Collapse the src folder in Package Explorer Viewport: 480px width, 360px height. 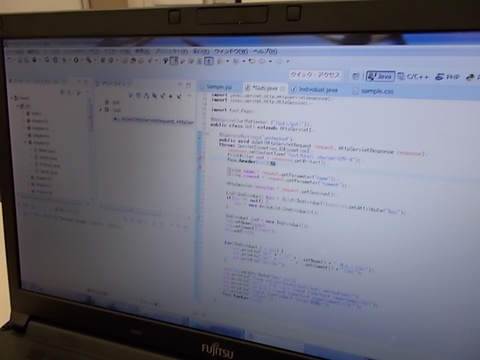click(18, 106)
